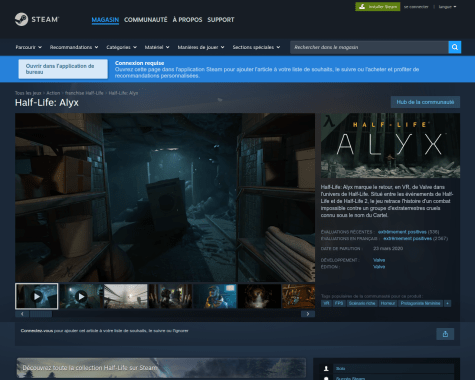This screenshot has height=380, width=475.
Task: Open the COMMUNAUTÉ tab
Action: pos(146,20)
